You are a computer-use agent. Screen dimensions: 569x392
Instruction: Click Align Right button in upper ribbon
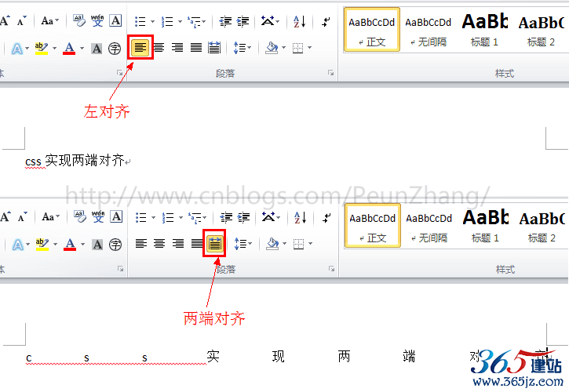[177, 47]
